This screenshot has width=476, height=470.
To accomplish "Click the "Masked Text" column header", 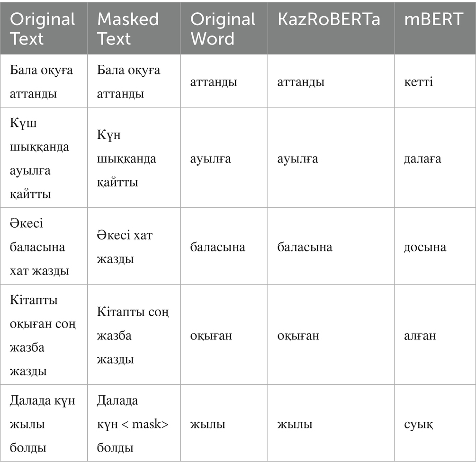I will [x=128, y=28].
